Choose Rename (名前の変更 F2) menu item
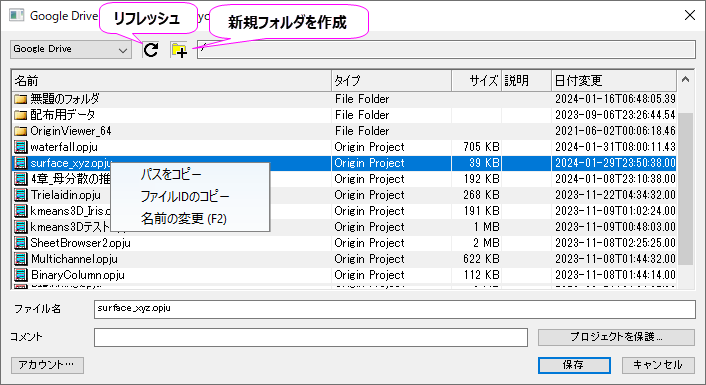Image resolution: width=706 pixels, height=385 pixels. click(x=184, y=219)
